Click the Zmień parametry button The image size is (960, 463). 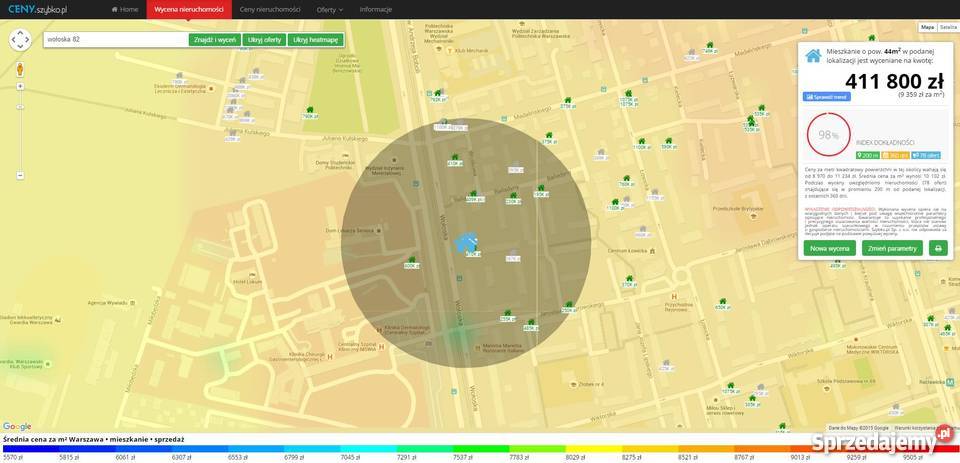click(x=892, y=248)
